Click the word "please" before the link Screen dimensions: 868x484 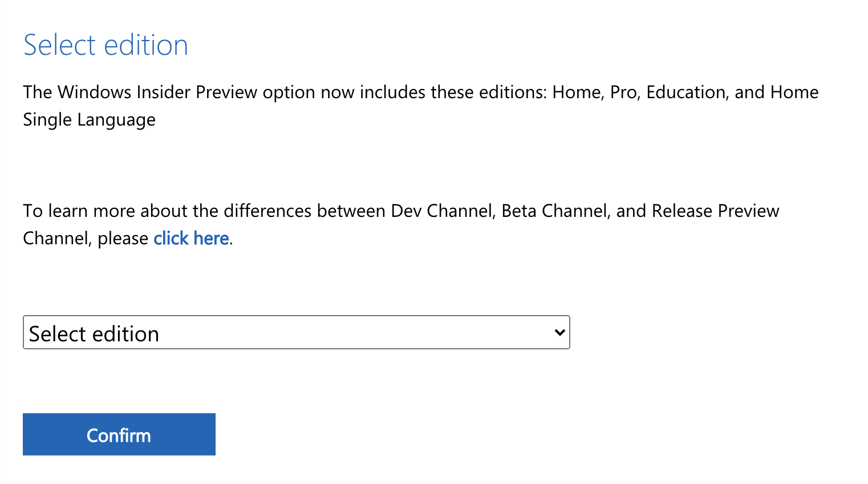pos(123,238)
